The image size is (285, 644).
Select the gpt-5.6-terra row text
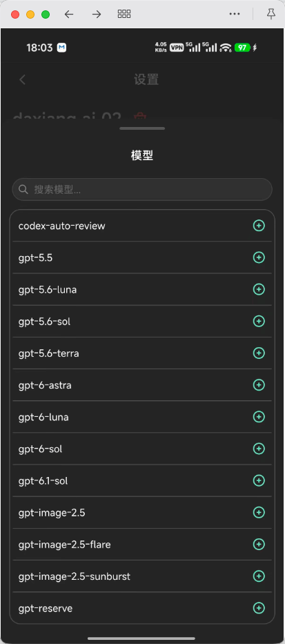(49, 353)
